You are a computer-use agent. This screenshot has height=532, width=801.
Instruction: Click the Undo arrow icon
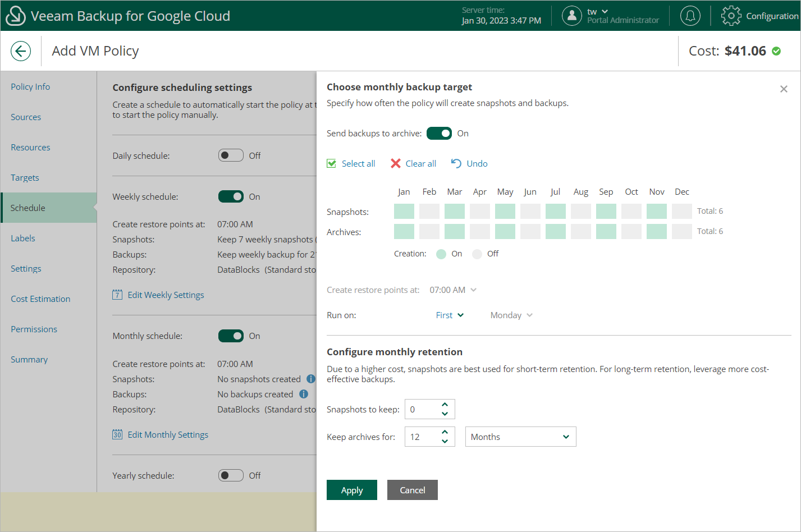[x=456, y=163]
